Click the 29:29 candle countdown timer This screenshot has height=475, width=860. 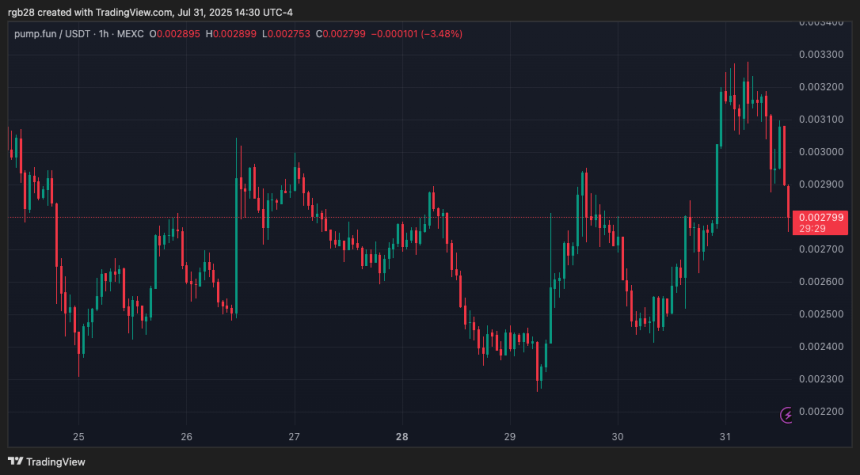pos(811,229)
